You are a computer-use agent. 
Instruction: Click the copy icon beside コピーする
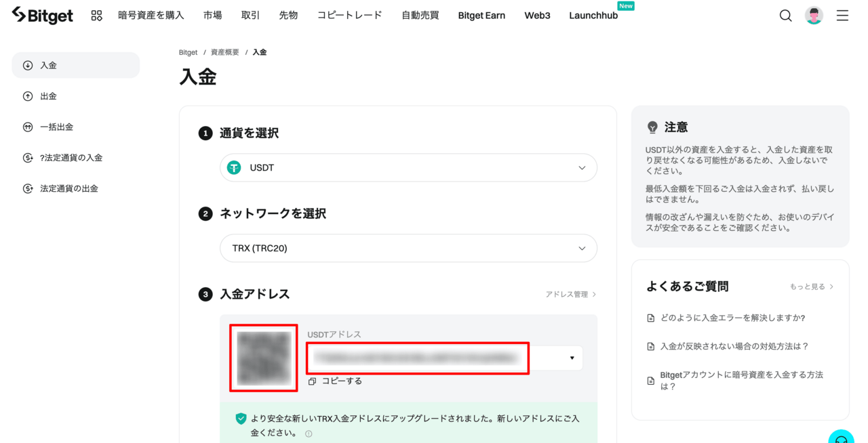click(312, 381)
